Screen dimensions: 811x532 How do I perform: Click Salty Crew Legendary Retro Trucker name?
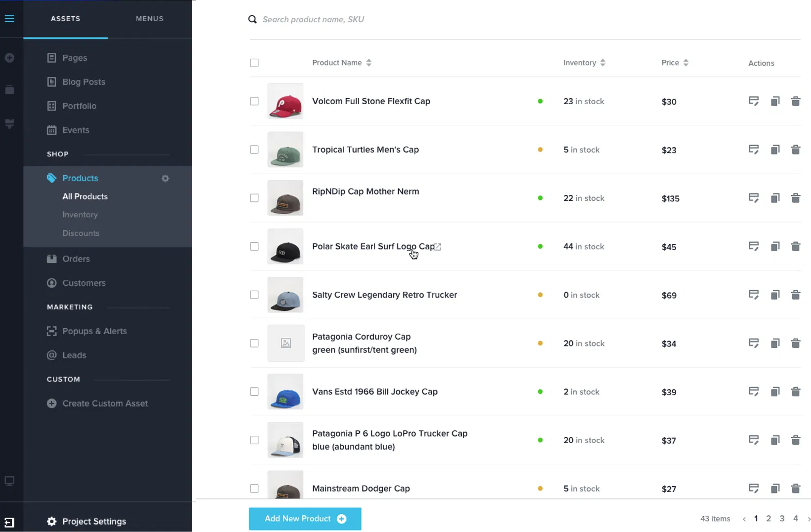point(385,295)
